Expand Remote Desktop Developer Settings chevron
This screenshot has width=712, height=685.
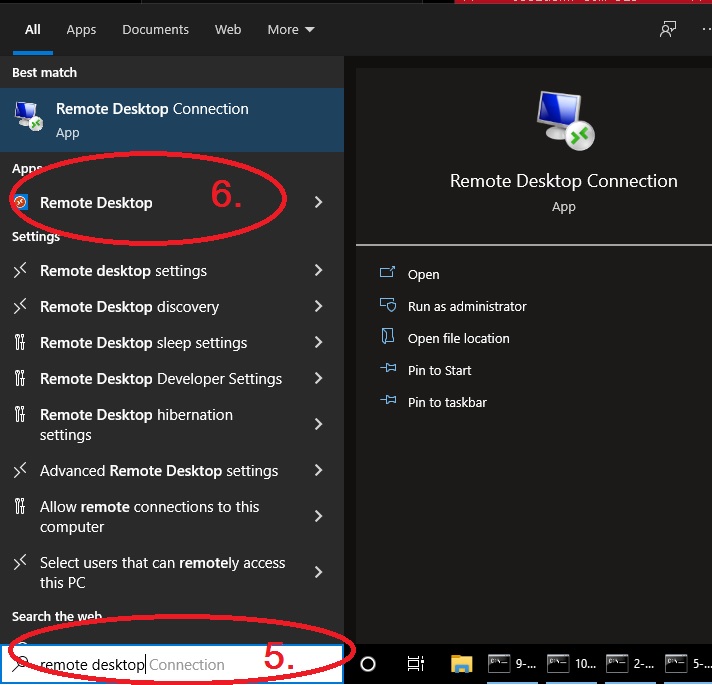319,378
